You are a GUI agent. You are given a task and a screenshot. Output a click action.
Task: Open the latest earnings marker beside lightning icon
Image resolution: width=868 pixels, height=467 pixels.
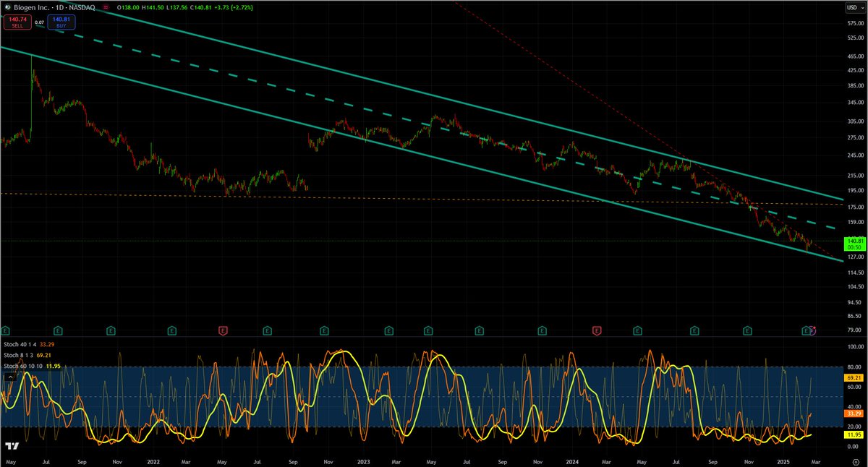pos(806,330)
